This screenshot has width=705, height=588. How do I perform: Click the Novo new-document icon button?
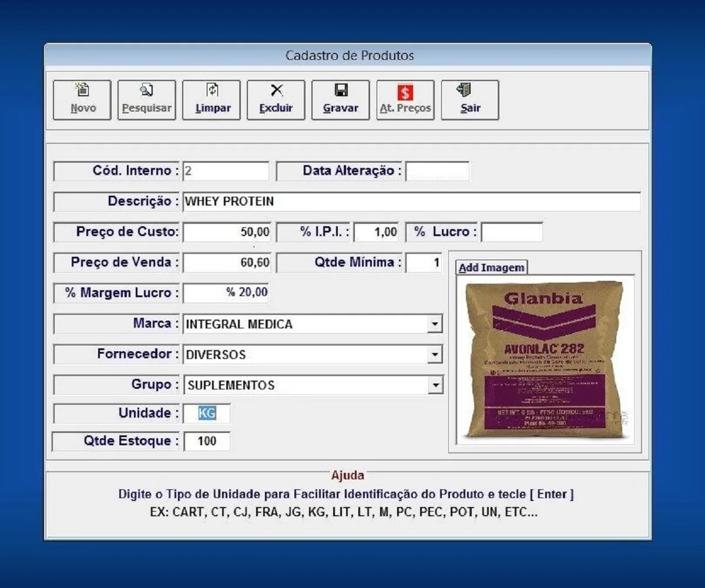(82, 100)
